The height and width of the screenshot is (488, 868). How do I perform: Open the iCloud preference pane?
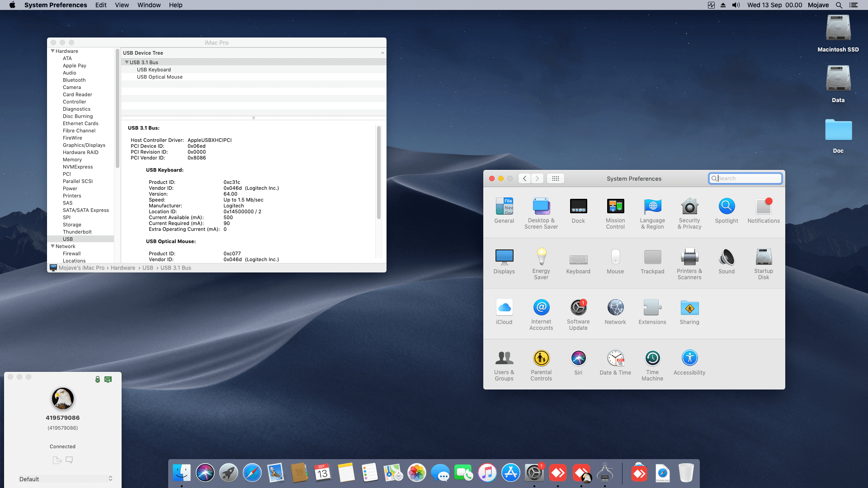(x=504, y=312)
